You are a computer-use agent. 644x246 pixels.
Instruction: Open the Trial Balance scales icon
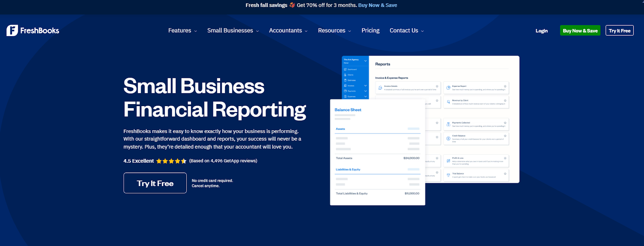point(448,175)
